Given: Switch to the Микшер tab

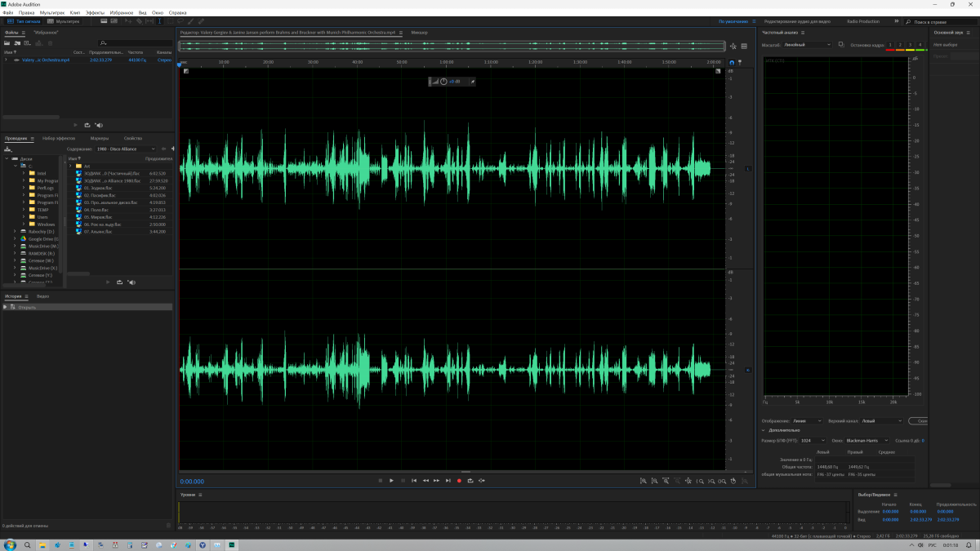Looking at the screenshot, I should (420, 32).
